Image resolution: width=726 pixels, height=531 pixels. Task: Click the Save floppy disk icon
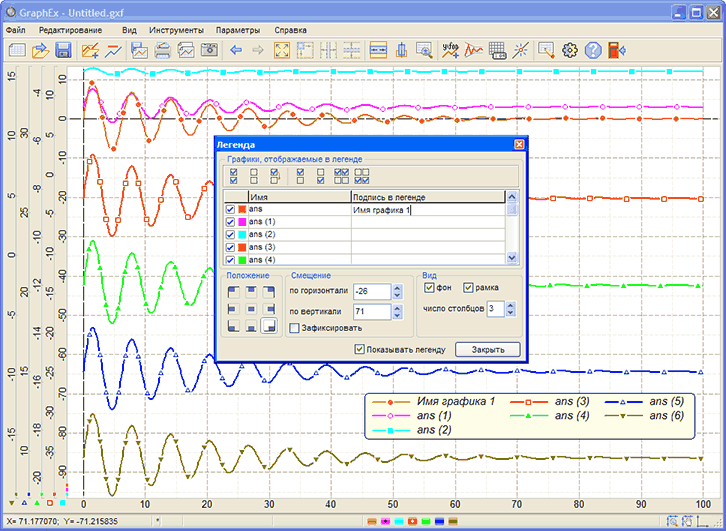pos(63,50)
